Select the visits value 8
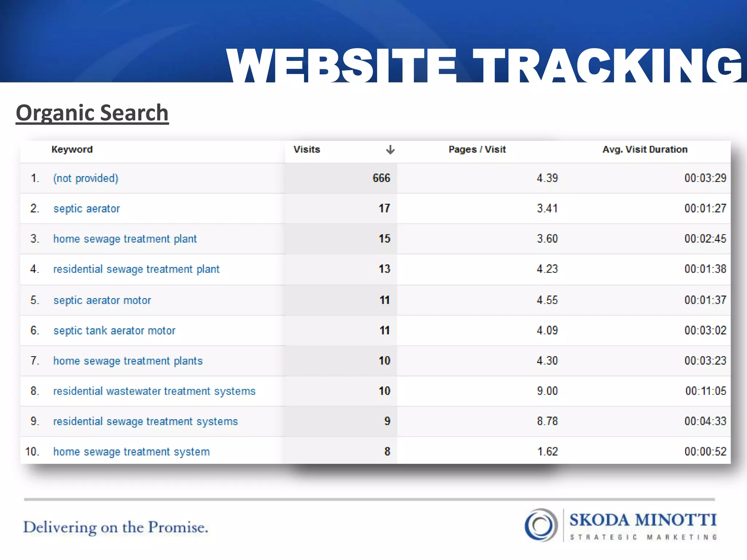The height and width of the screenshot is (560, 747). click(387, 451)
